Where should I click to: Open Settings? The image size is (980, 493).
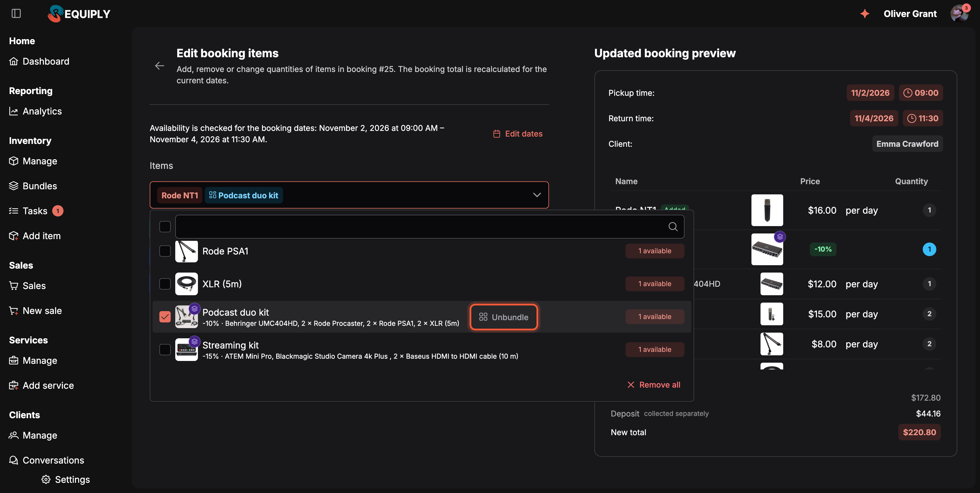click(x=66, y=479)
